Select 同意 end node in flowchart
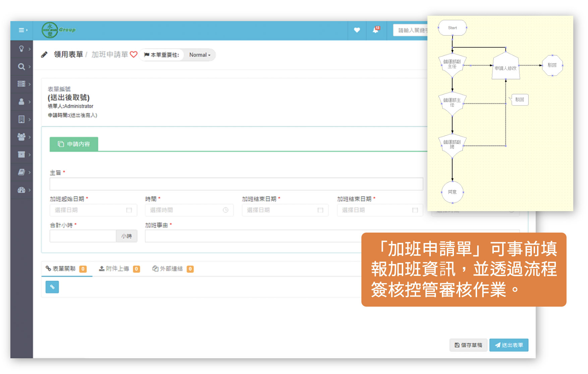 pyautogui.click(x=452, y=192)
